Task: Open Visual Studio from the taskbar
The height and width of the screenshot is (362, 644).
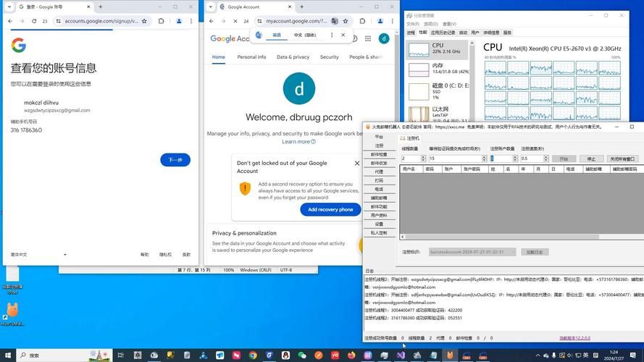Action: point(401,355)
